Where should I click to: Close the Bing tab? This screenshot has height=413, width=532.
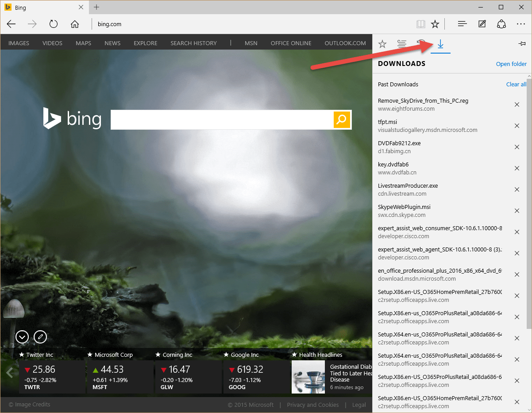(81, 8)
